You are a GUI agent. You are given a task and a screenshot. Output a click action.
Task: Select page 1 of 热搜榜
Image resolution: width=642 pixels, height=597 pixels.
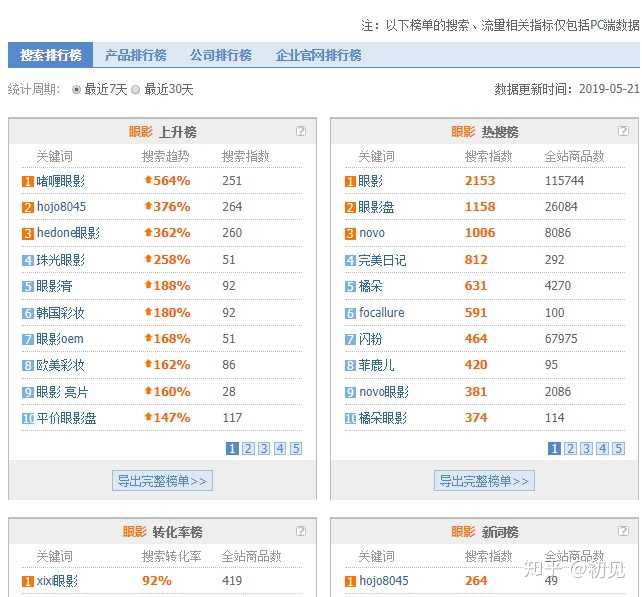tap(554, 449)
